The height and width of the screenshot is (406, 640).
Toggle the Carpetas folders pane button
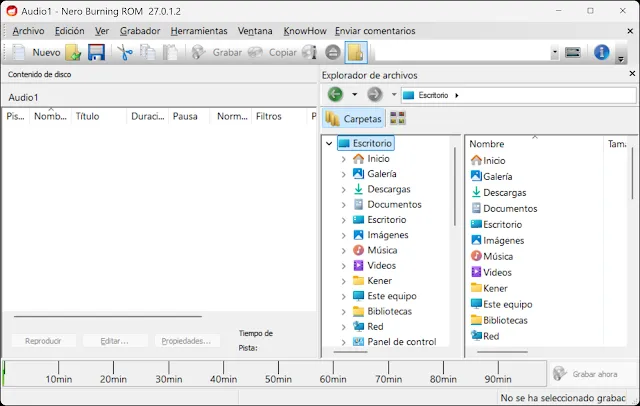coord(353,118)
